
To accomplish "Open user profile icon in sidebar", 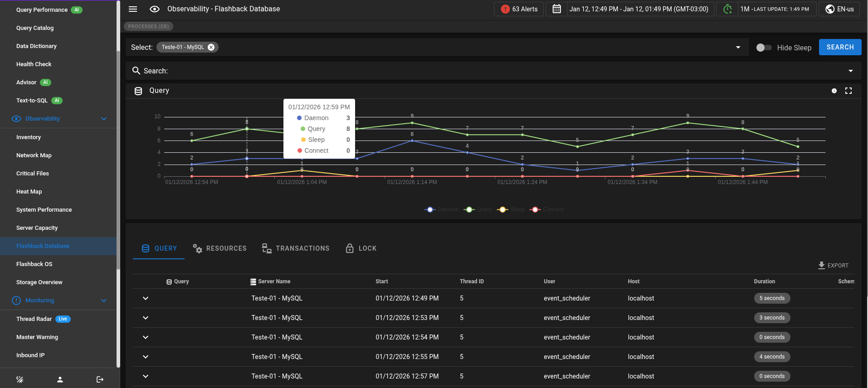I will coord(60,379).
